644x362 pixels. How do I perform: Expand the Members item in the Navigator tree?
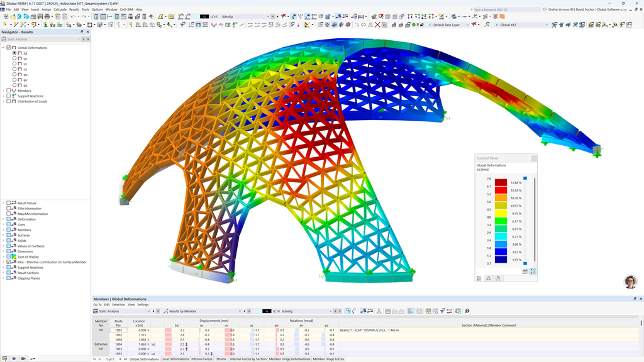[4, 90]
